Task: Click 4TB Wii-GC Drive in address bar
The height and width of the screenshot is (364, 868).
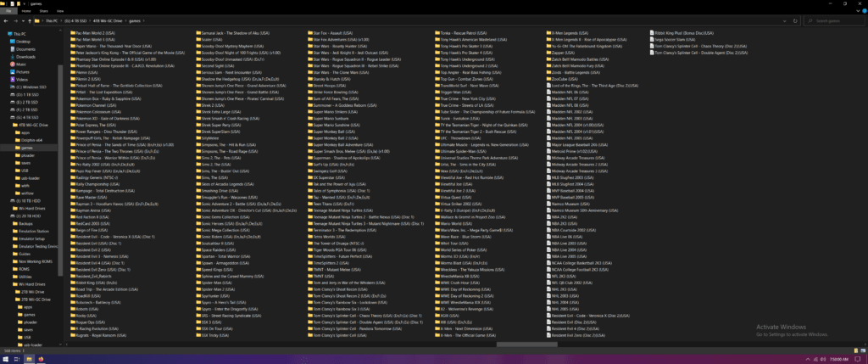Action: tap(109, 21)
